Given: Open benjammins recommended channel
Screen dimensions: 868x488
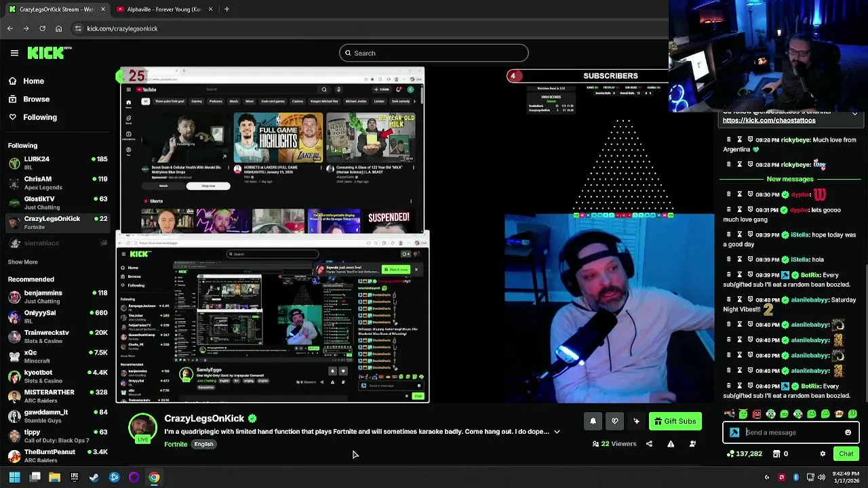Looking at the screenshot, I should [x=58, y=297].
